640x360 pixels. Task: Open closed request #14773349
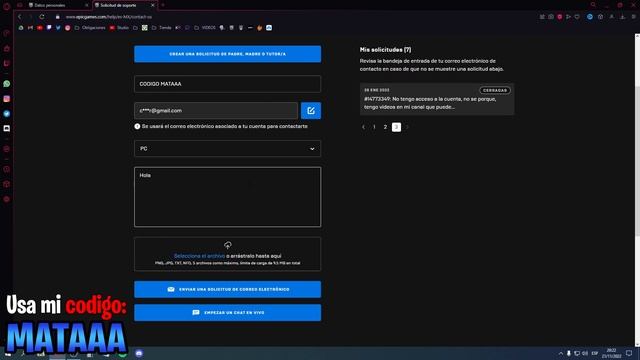[x=437, y=99]
